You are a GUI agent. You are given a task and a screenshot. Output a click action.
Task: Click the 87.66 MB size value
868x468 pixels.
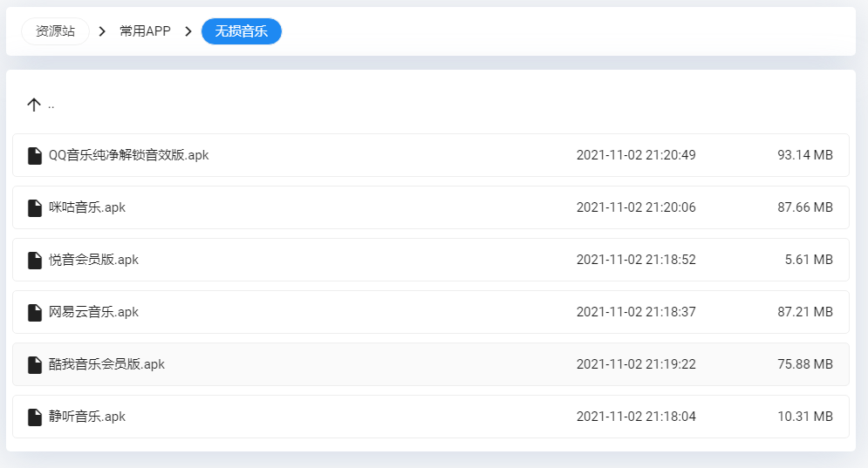pyautogui.click(x=805, y=207)
